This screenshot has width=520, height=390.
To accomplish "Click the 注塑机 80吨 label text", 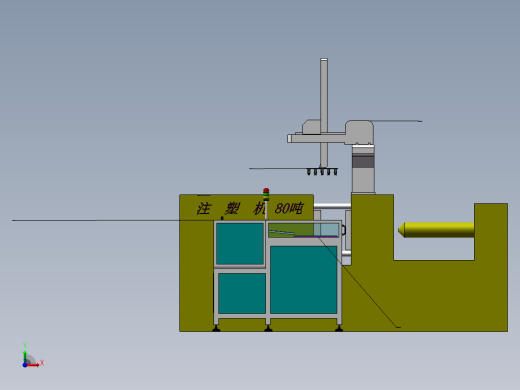I will click(x=250, y=209).
